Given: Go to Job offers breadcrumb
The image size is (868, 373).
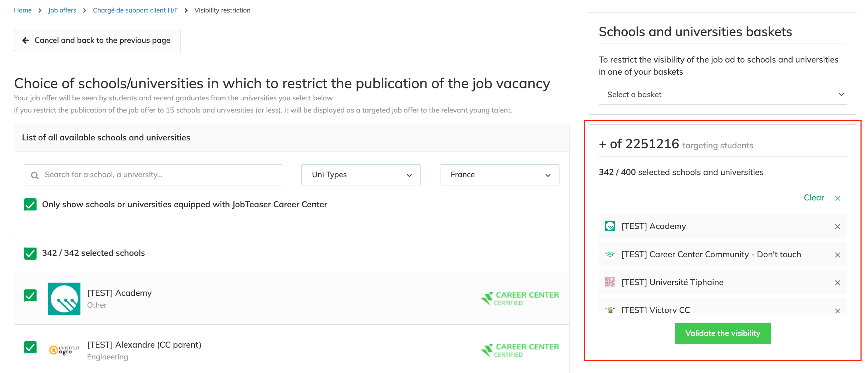Looking at the screenshot, I should tap(62, 10).
